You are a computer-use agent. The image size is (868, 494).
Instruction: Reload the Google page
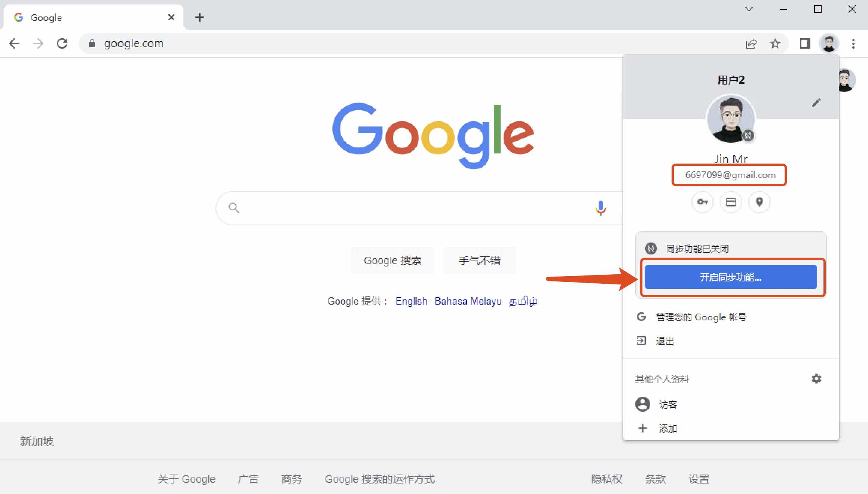pos(62,43)
